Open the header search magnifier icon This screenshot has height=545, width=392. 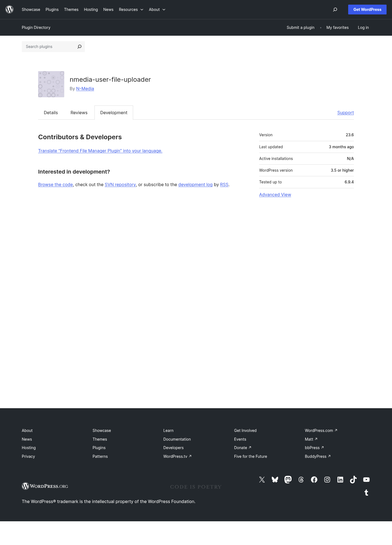pos(335,10)
